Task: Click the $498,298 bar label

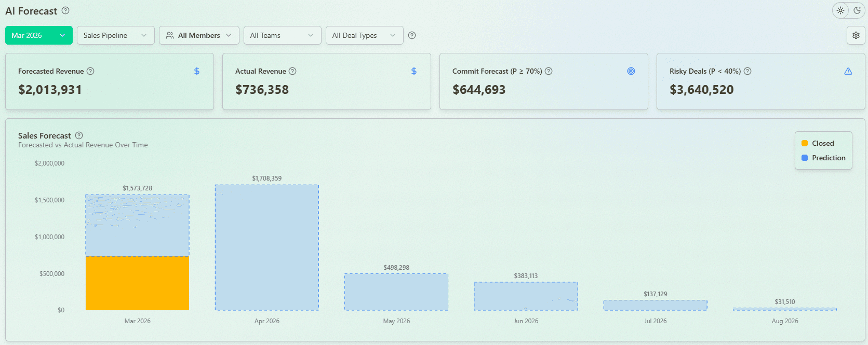Action: pos(396,268)
